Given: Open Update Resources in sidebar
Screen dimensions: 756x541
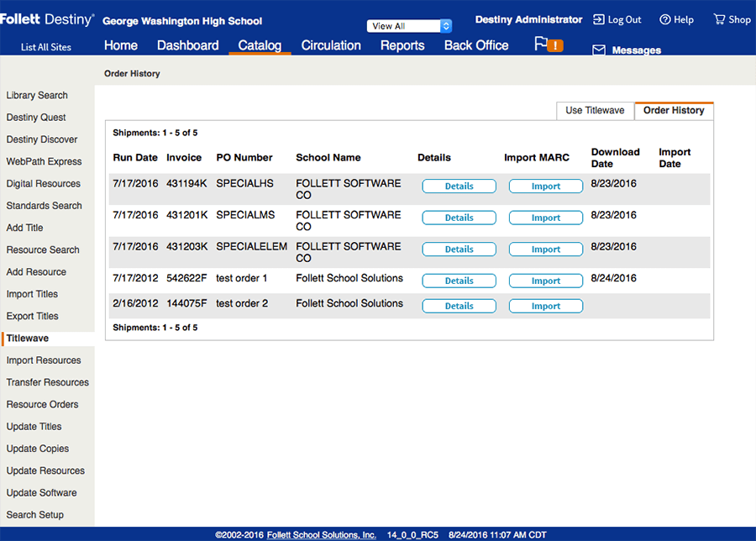Looking at the screenshot, I should pos(45,470).
